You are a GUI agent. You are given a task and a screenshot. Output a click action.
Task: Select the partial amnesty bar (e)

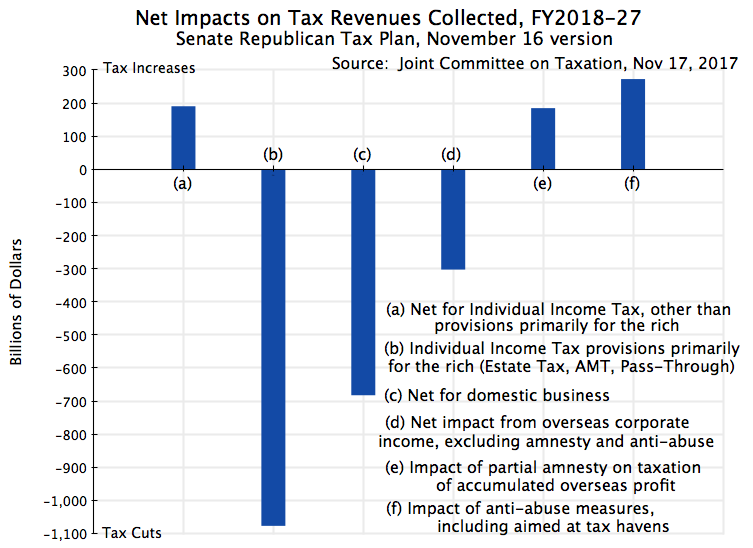coord(543,138)
